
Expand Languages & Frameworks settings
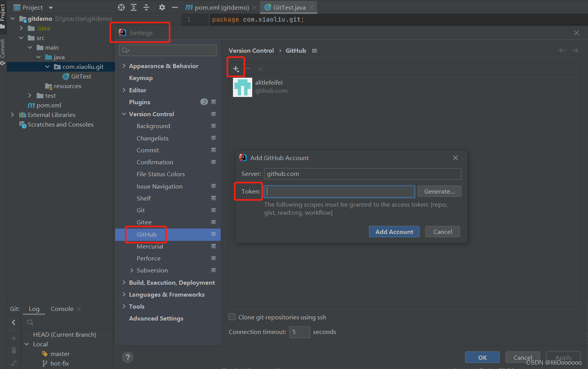click(124, 294)
